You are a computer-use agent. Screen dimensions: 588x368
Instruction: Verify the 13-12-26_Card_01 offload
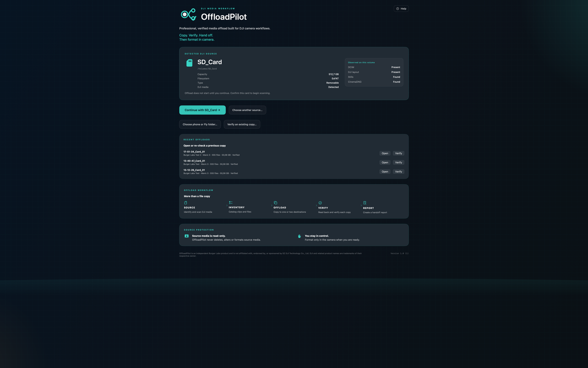pyautogui.click(x=399, y=172)
